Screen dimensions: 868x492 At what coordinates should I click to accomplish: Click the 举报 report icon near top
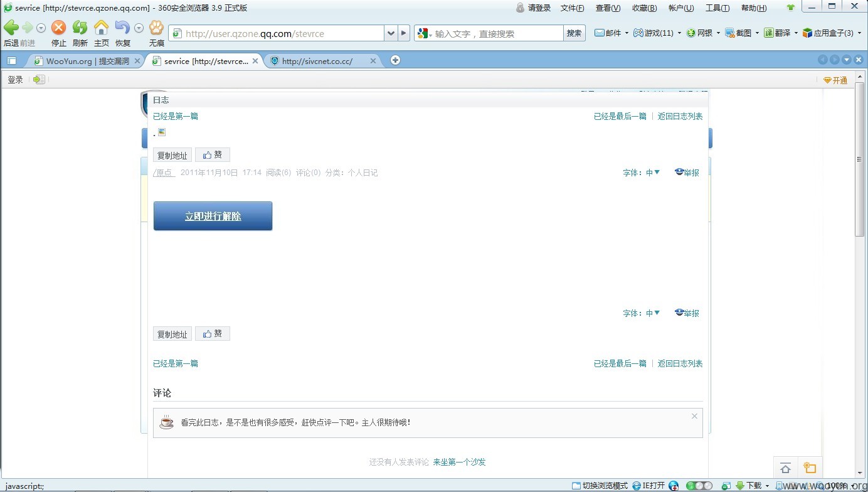click(687, 172)
